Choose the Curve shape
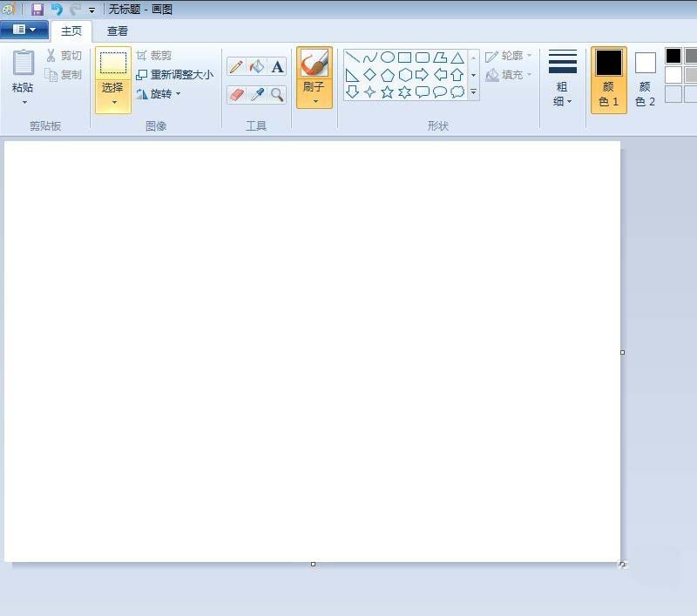This screenshot has width=697, height=616. click(369, 58)
